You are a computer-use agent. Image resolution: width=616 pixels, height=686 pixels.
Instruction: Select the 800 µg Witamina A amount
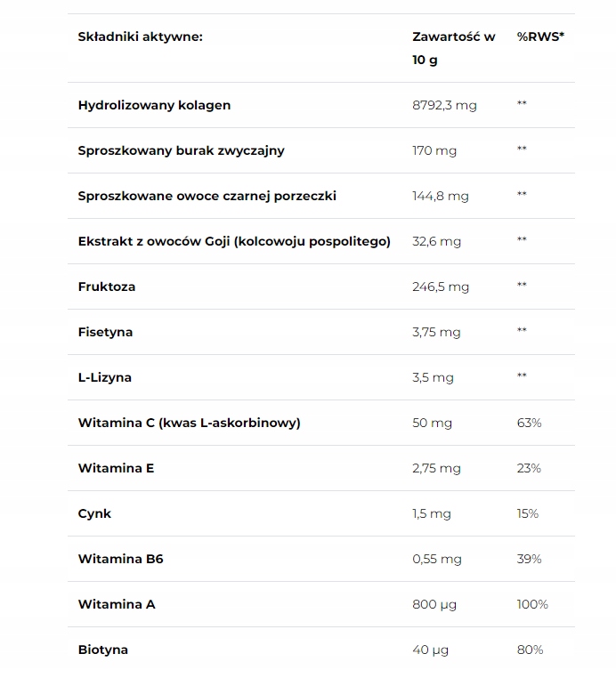434,604
